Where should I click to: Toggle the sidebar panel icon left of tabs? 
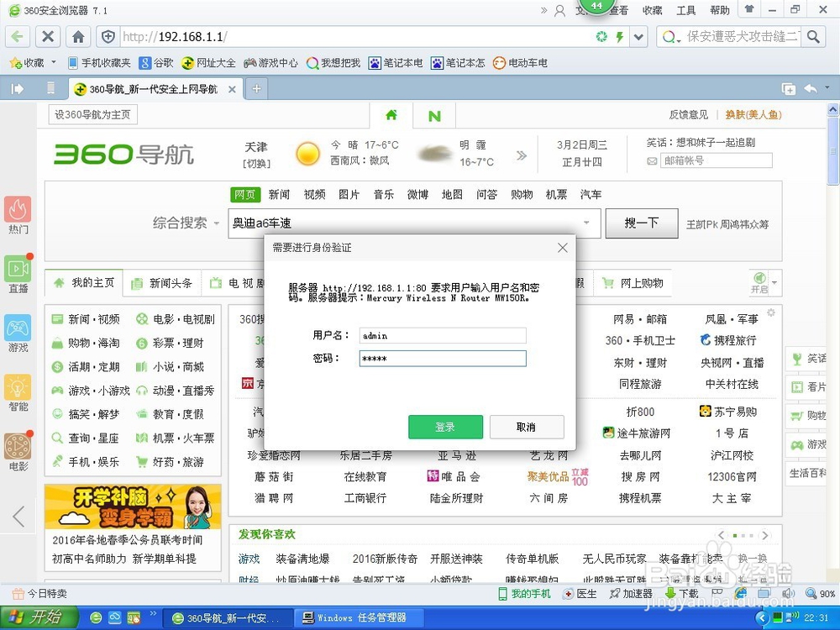coord(17,88)
